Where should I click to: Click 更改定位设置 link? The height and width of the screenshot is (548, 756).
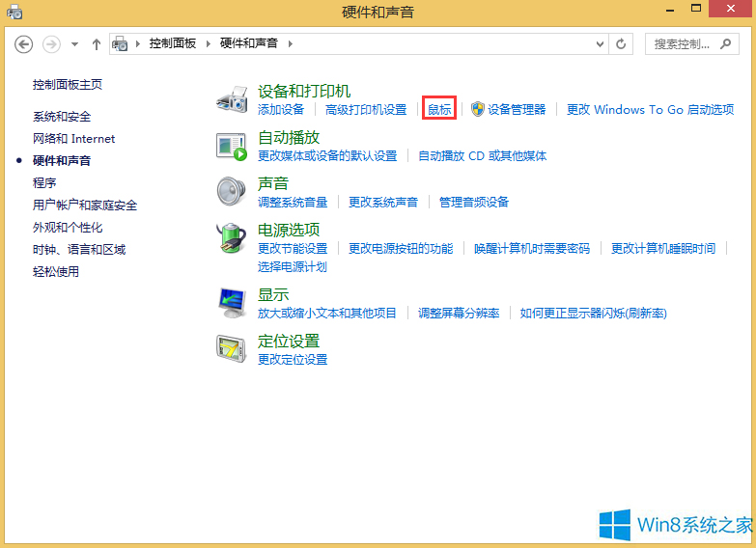[x=293, y=360]
